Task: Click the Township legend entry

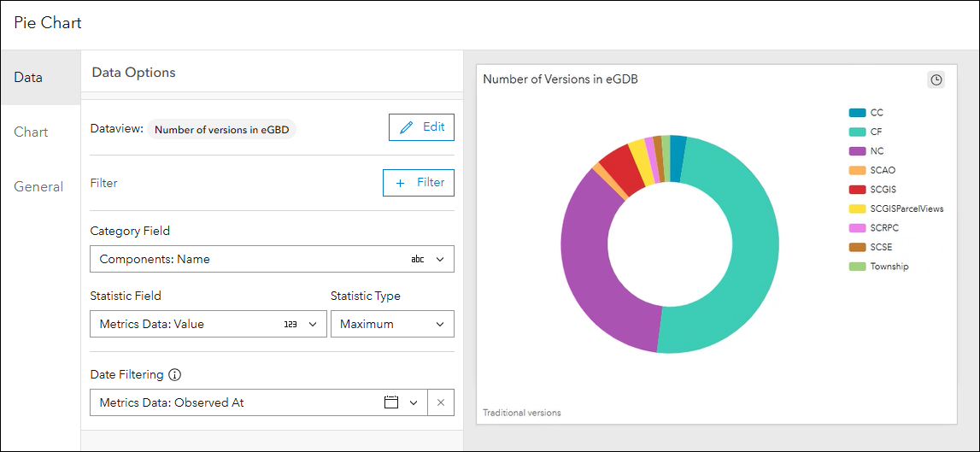Action: pyautogui.click(x=889, y=267)
